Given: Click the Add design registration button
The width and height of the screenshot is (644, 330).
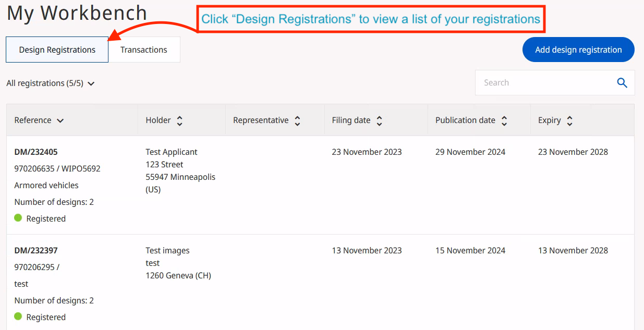Looking at the screenshot, I should tap(578, 50).
